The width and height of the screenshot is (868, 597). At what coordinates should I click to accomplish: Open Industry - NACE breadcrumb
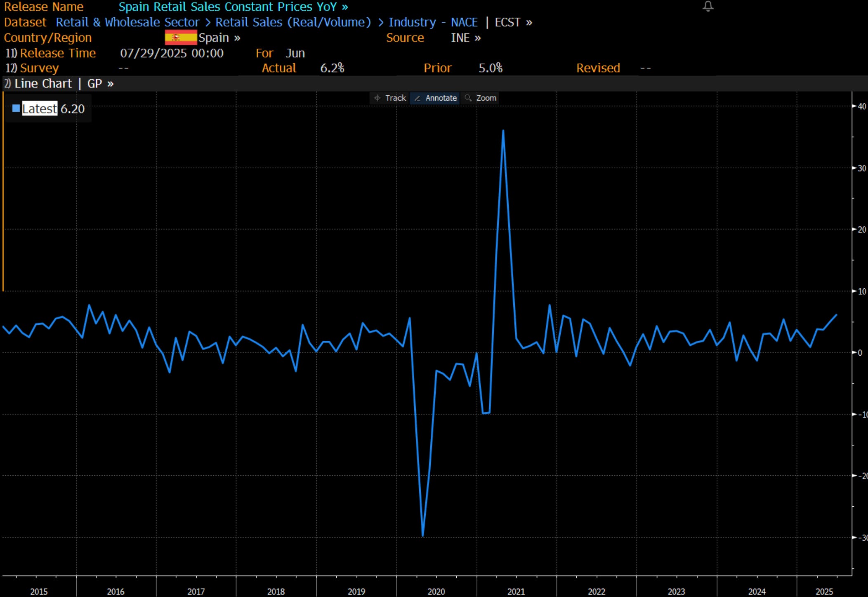433,22
